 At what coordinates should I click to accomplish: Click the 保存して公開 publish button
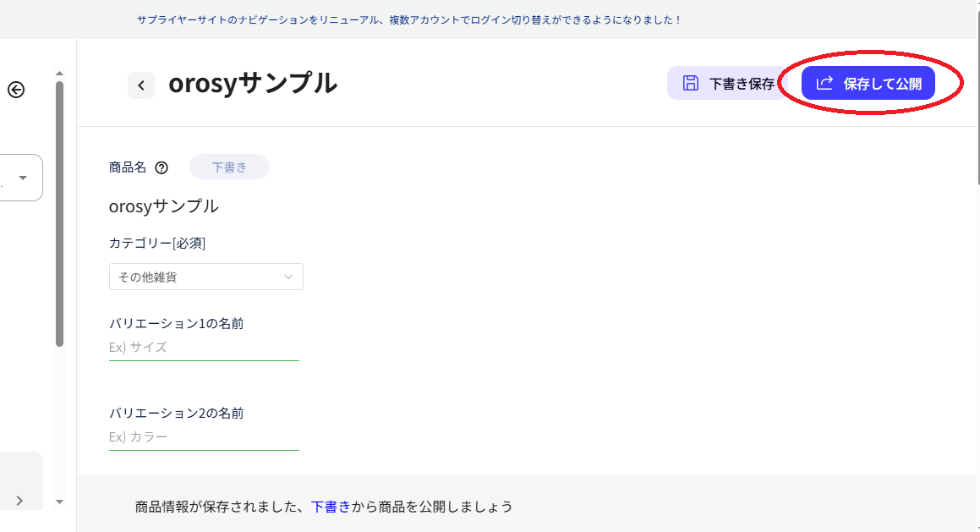click(868, 83)
